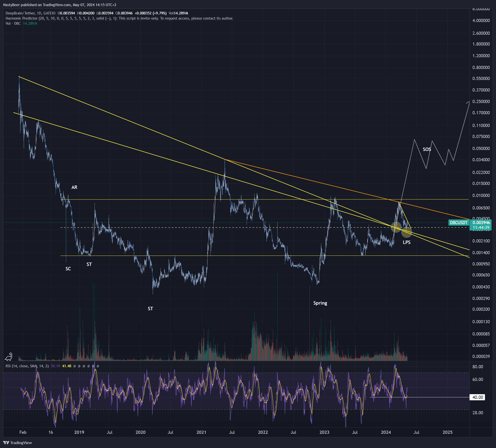Open the DeepBrain/Tether, 1D, GATEIO legend title
Screen dimensions: 496x448
tap(31, 13)
